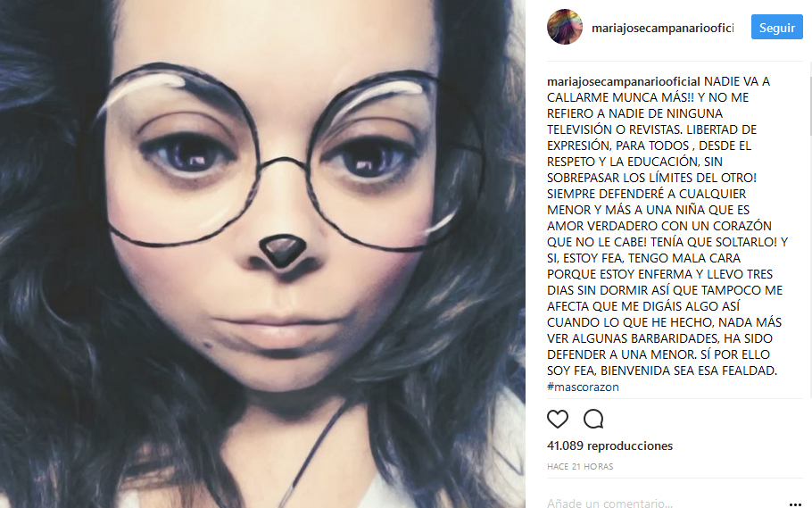Open mariajosecampanariooficial profile from header username
The image size is (812, 508).
click(662, 28)
